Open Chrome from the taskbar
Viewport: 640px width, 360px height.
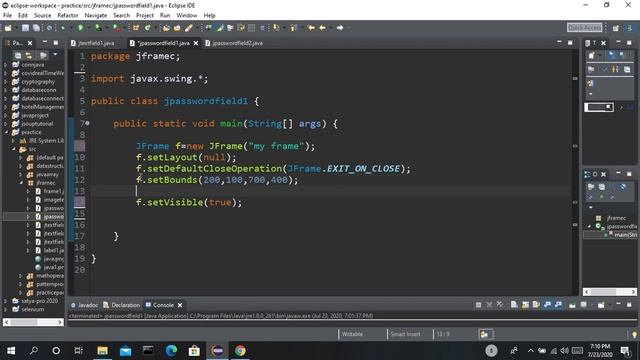[240, 351]
